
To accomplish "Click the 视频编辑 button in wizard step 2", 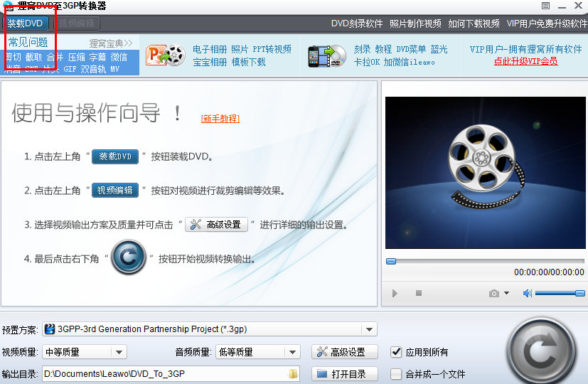I will click(x=115, y=190).
